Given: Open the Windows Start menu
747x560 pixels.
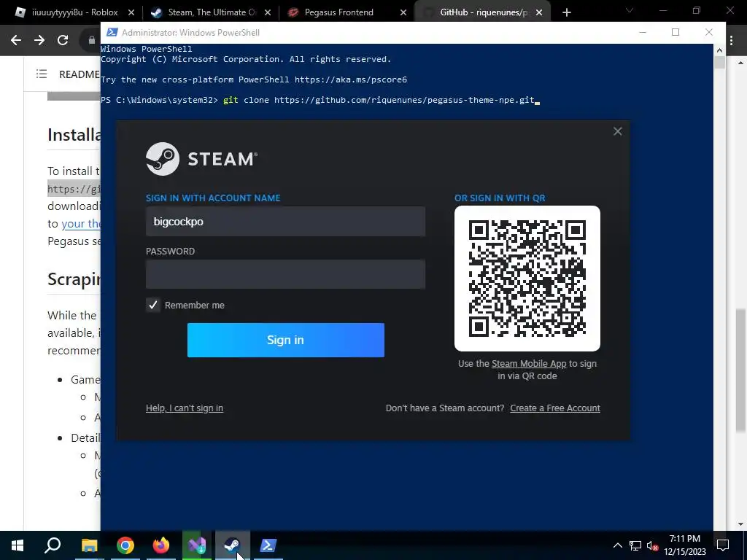Looking at the screenshot, I should coord(18,545).
